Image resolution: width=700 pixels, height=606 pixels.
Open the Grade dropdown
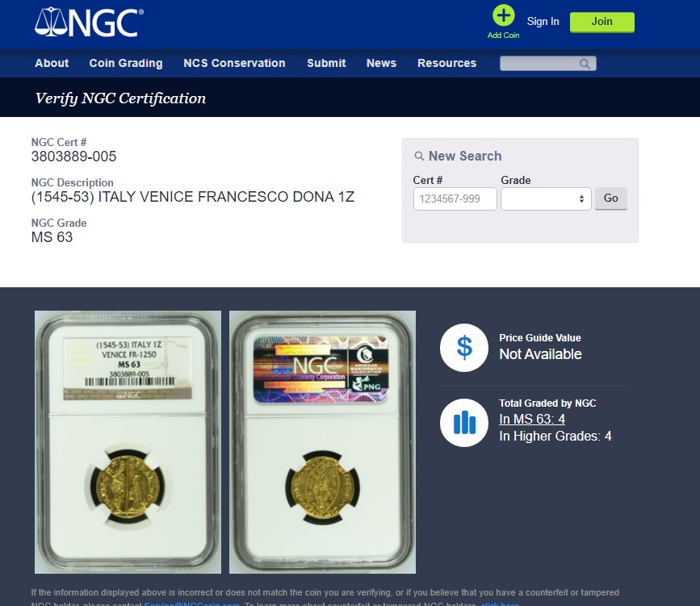point(546,199)
